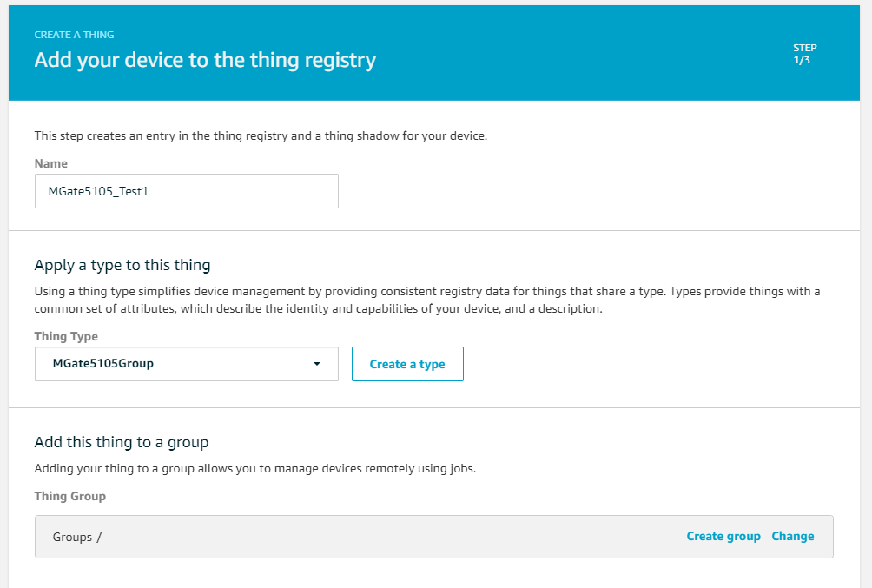Viewport: 872px width, 588px height.
Task: Click the Name input field containing MGate5105_Test1
Action: [187, 191]
